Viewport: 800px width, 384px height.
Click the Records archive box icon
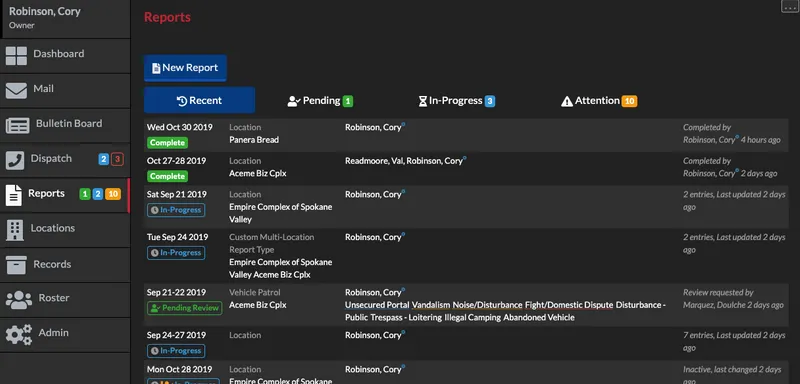pyautogui.click(x=16, y=265)
